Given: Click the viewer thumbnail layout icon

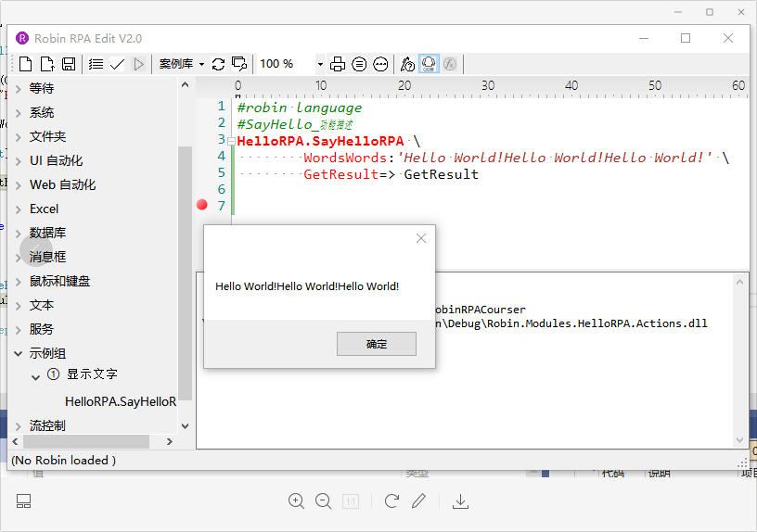Looking at the screenshot, I should (x=24, y=501).
